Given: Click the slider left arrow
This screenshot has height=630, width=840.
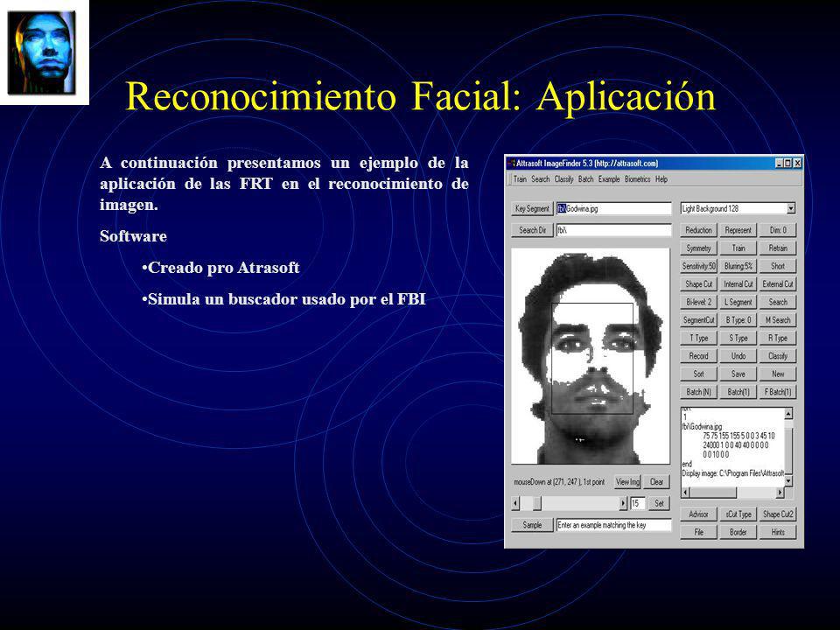Looking at the screenshot, I should click(x=516, y=504).
